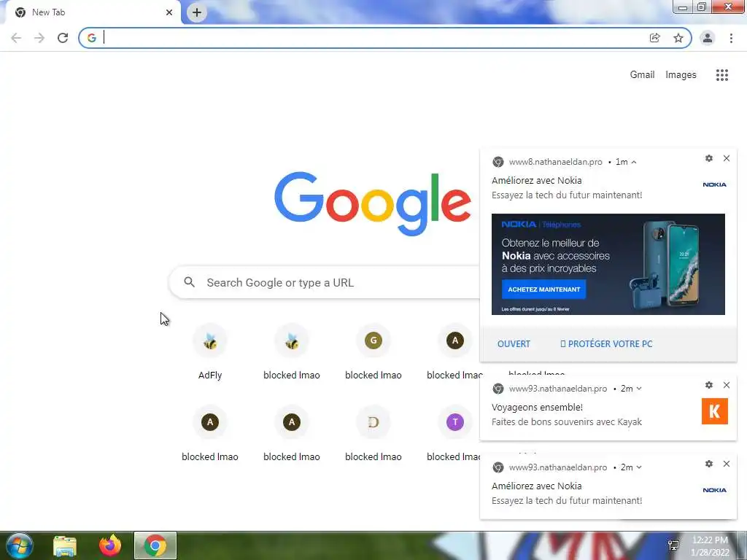
Task: Dismiss the Voyageons ensemble notification
Action: click(x=727, y=385)
